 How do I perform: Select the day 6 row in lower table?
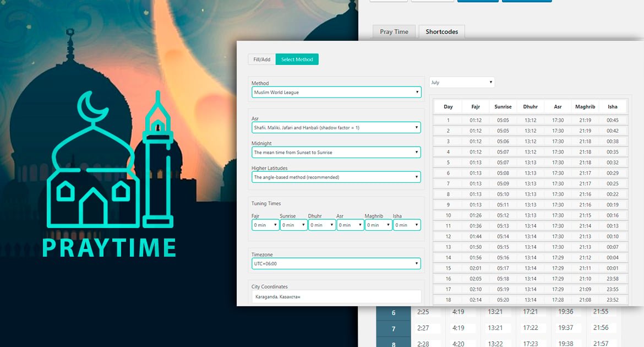pos(394,313)
